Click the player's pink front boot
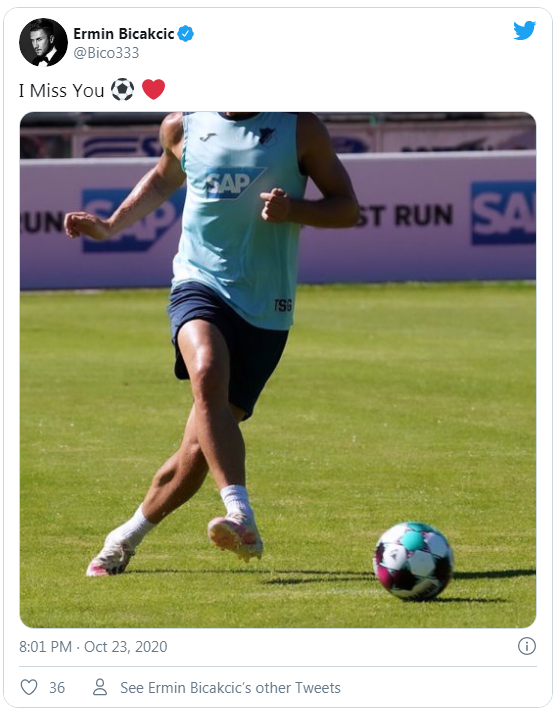558x711 pixels. coord(235,537)
